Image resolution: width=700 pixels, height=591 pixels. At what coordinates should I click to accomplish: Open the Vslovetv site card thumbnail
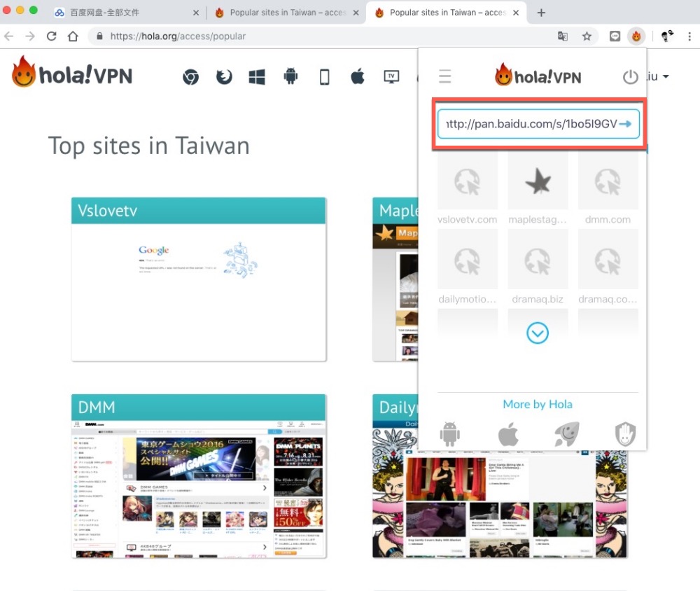(199, 292)
